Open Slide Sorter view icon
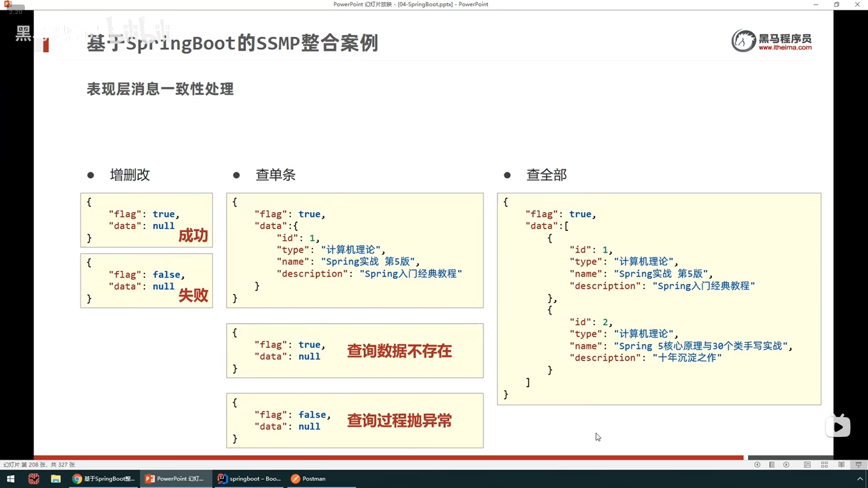The width and height of the screenshot is (868, 488). pos(824,465)
